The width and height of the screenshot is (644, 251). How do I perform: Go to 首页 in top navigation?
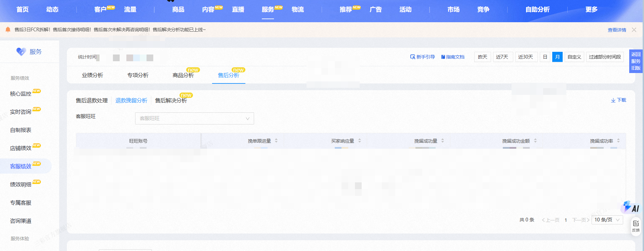(23, 9)
